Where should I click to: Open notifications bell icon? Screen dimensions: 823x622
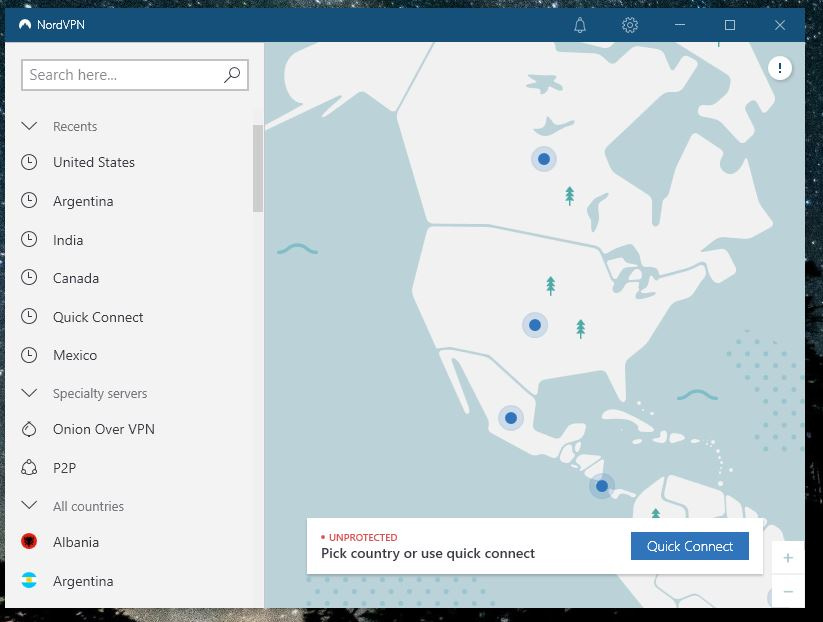click(579, 25)
